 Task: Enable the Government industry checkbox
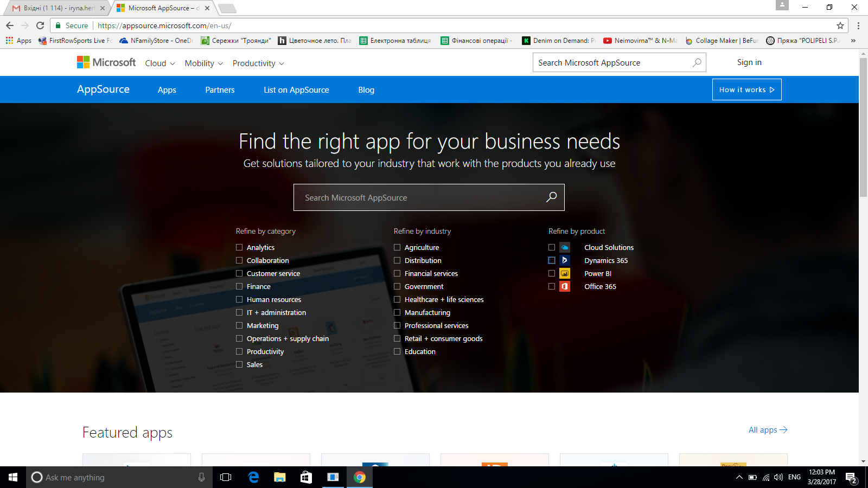[x=397, y=286]
